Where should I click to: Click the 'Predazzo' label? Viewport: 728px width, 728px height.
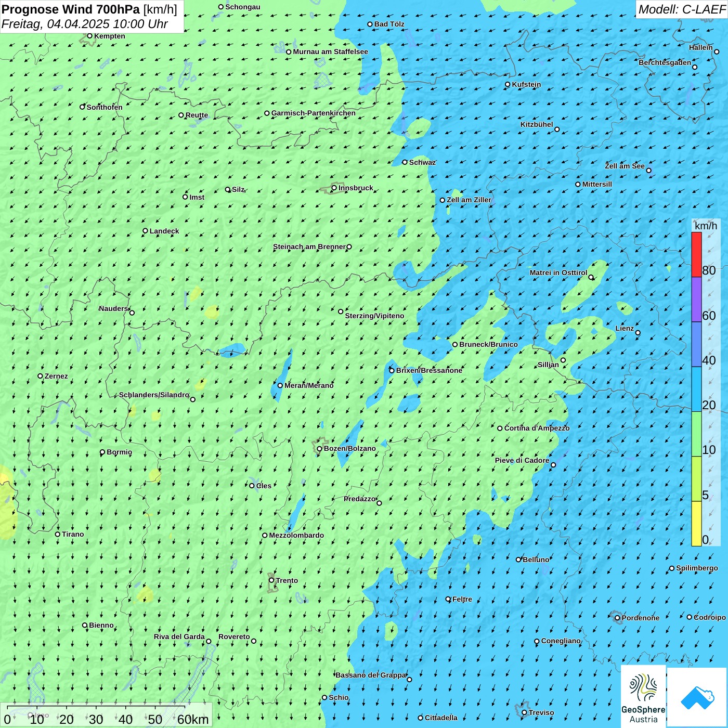click(360, 499)
